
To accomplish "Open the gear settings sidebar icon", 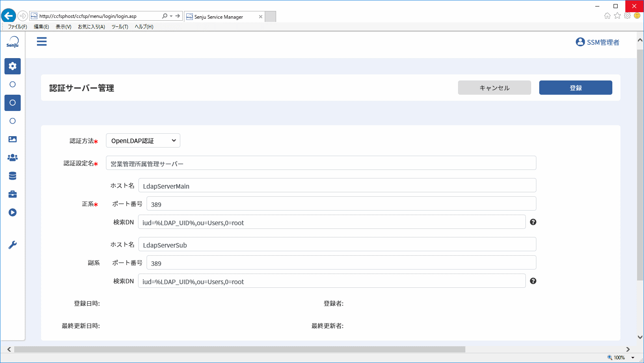I will click(x=13, y=66).
